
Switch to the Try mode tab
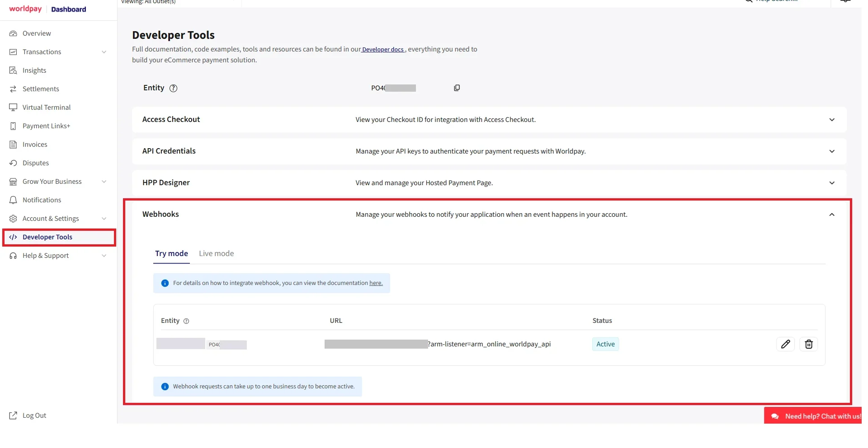[171, 254]
